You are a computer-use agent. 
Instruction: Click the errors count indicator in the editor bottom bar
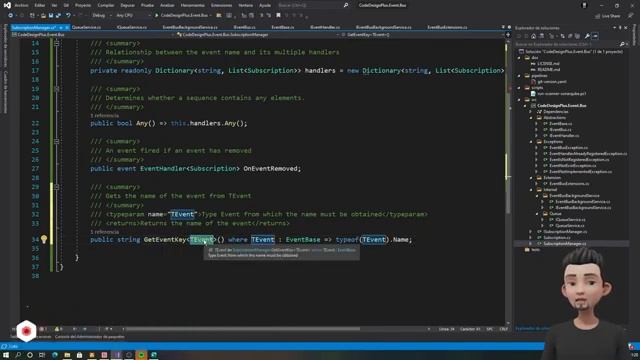(x=43, y=329)
